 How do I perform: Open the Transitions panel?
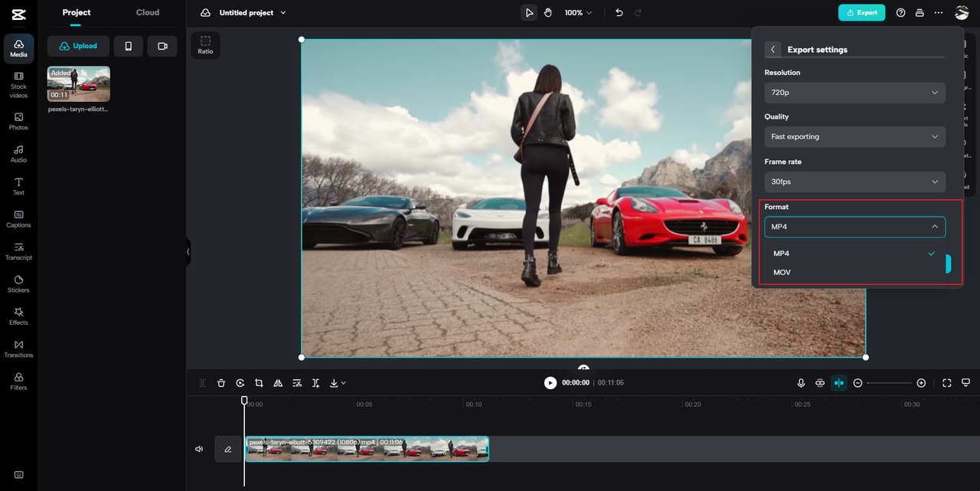tap(18, 349)
